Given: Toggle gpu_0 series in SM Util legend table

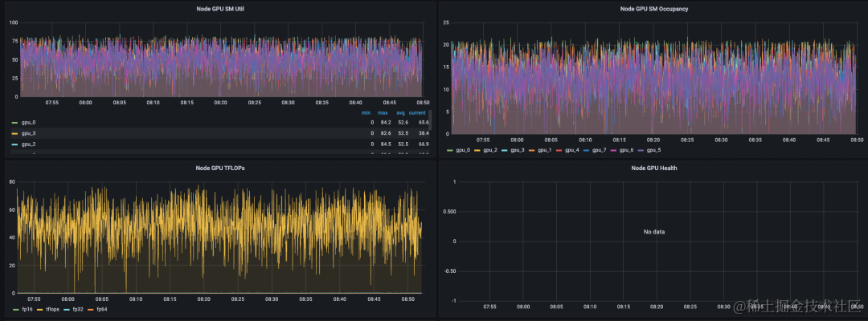Looking at the screenshot, I should [28, 123].
